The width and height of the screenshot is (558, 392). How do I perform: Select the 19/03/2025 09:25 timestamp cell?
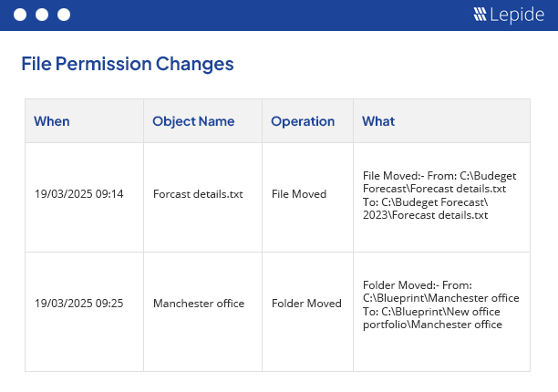coord(79,303)
